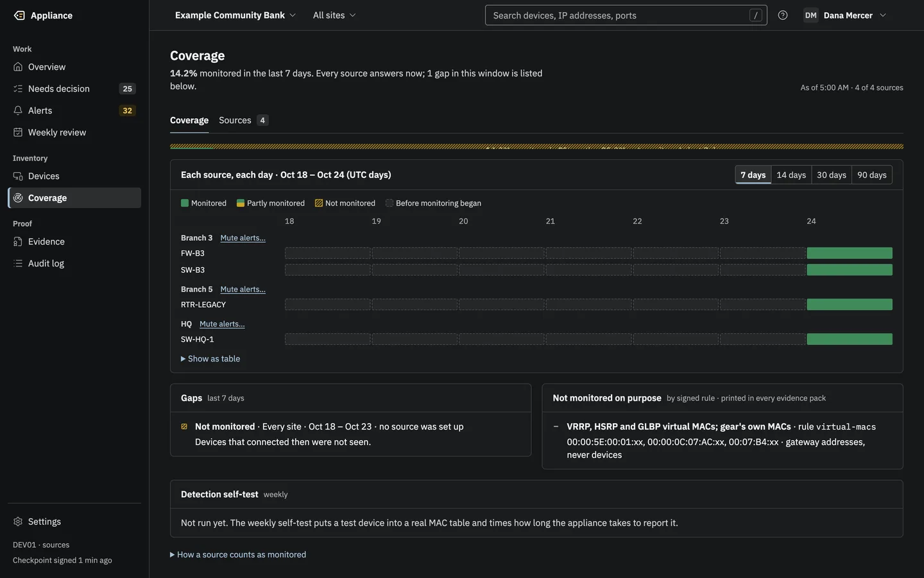The height and width of the screenshot is (578, 924).
Task: Click SW-HQ-1 cell for Oct 21
Action: (x=588, y=339)
